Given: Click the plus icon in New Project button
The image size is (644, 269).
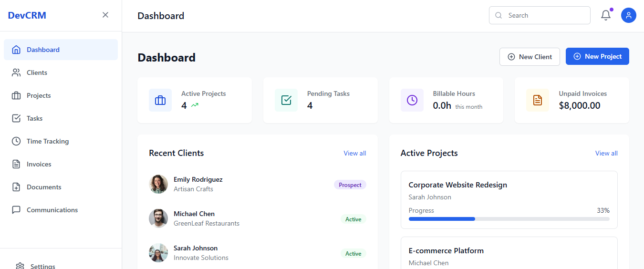Looking at the screenshot, I should 577,56.
